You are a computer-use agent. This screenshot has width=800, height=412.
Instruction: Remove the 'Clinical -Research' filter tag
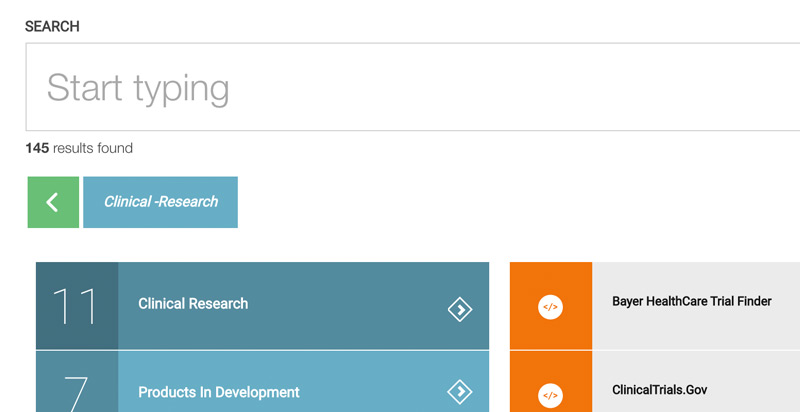(160, 202)
